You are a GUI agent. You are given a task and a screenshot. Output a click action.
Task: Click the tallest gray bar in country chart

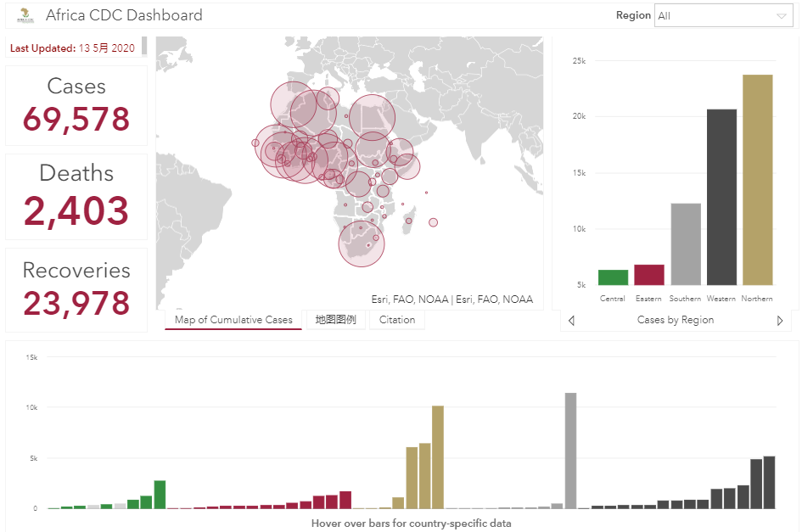570,451
